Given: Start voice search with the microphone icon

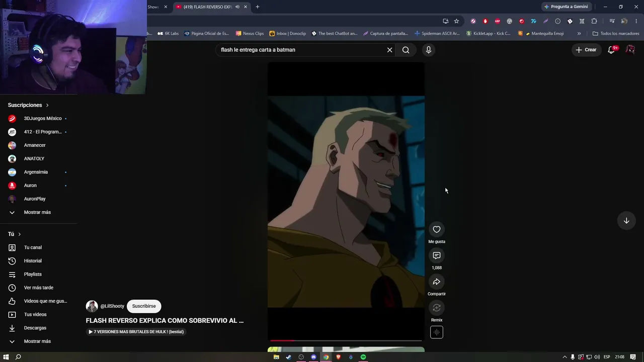Looking at the screenshot, I should pyautogui.click(x=429, y=50).
